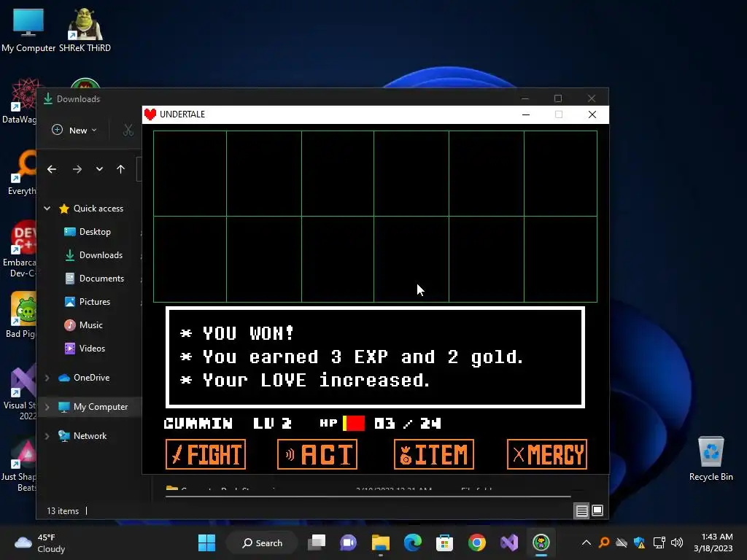Screen dimensions: 747x560
Task: Go up one folder level
Action: pyautogui.click(x=120, y=169)
